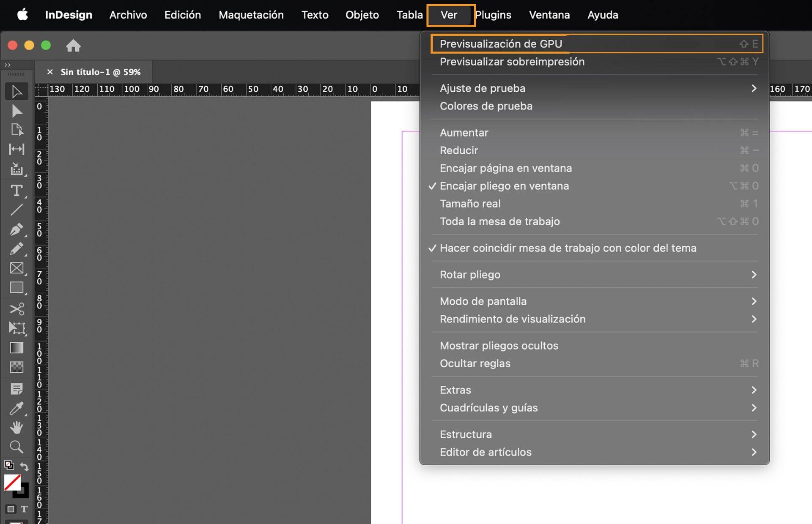Activate Previsualización de GPU
The width and height of the screenshot is (812, 524).
501,44
